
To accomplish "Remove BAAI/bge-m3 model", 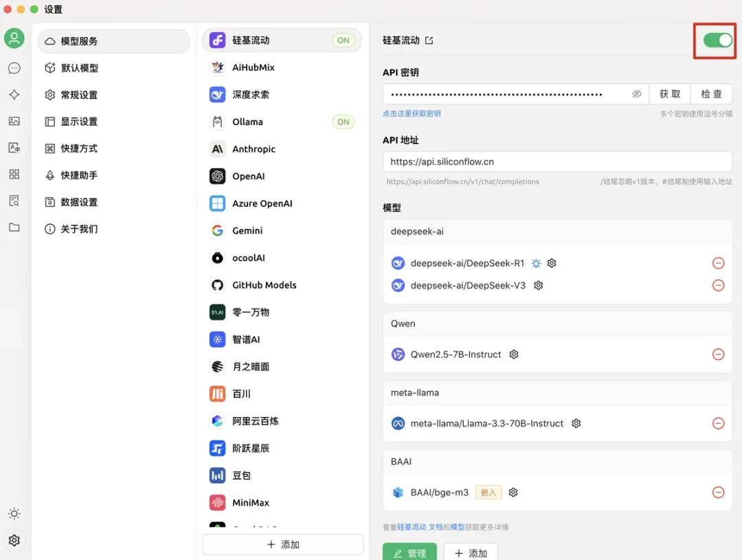I will 718,493.
